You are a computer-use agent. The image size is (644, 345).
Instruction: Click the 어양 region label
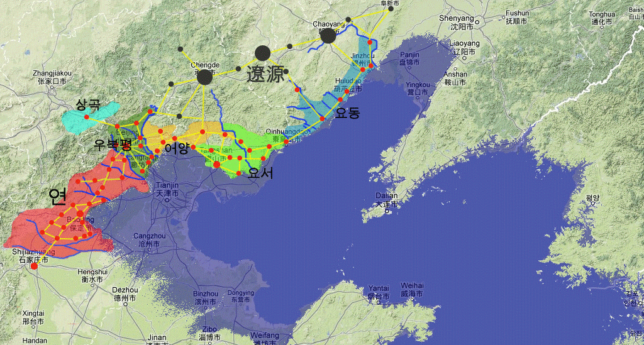pyautogui.click(x=177, y=148)
